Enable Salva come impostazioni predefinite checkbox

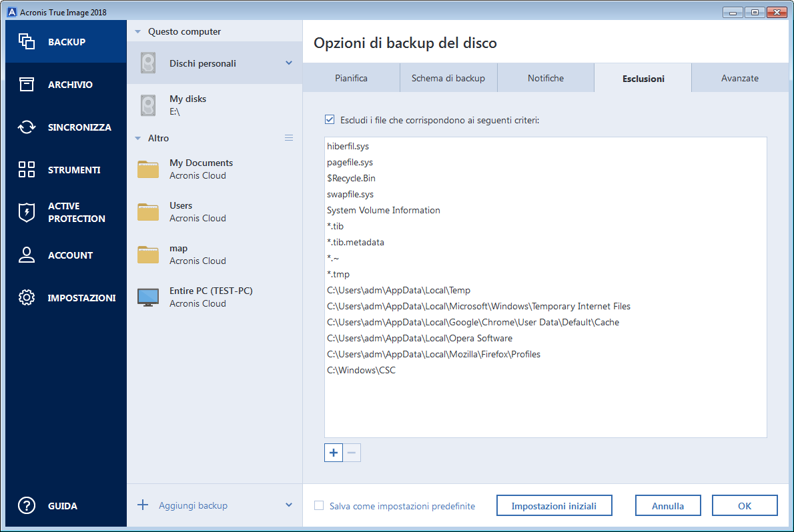319,505
